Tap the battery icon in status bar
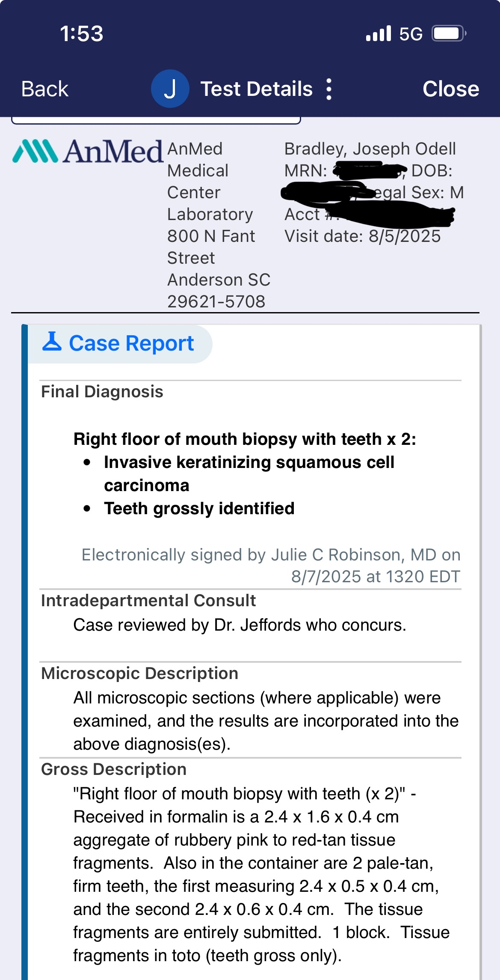The image size is (500, 980). 448,33
